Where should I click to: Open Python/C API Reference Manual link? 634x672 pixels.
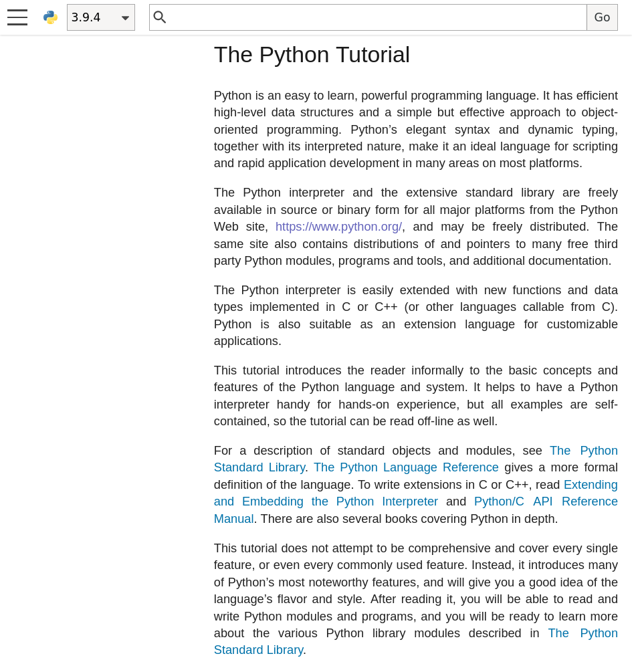coord(546,502)
